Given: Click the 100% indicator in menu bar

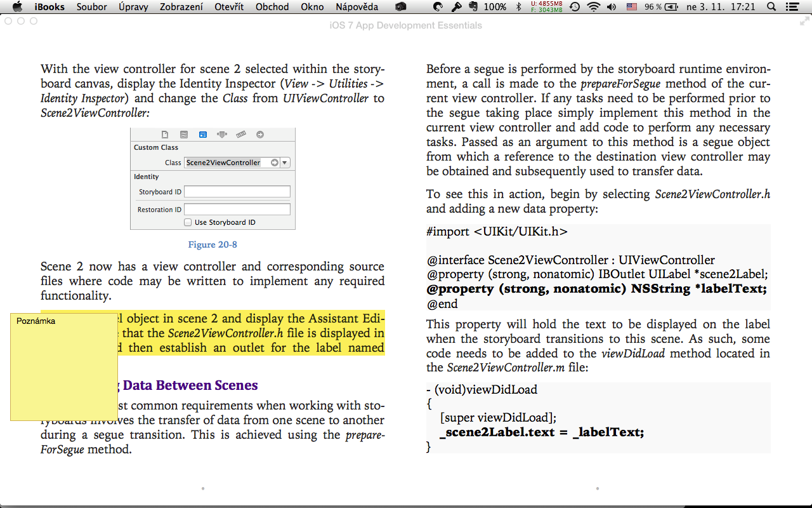Looking at the screenshot, I should [x=495, y=7].
